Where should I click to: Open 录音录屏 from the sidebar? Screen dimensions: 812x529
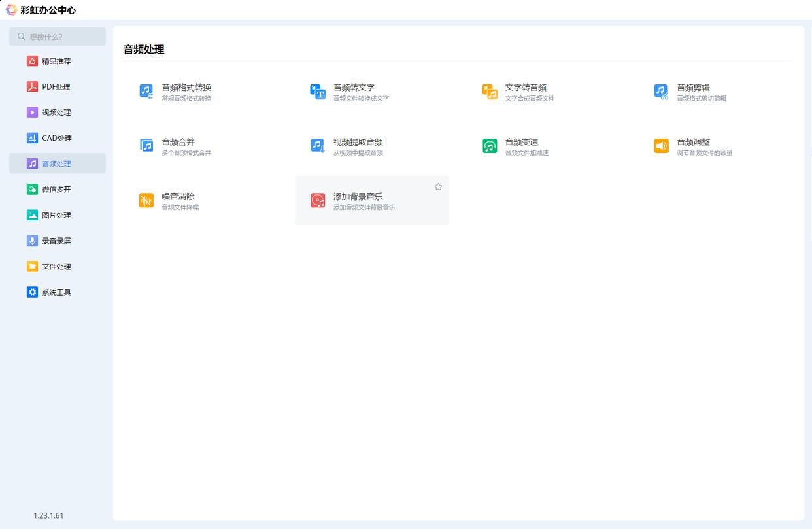57,241
